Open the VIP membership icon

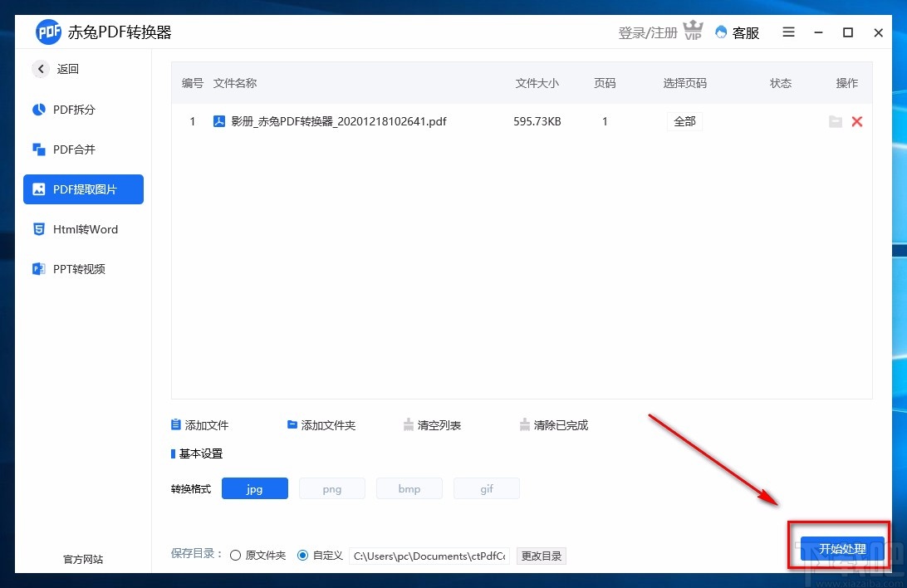click(x=693, y=31)
